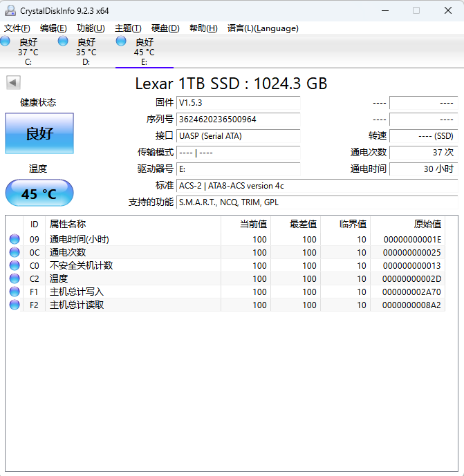Open the 帮助(H) menu
Viewport: 464px width, 476px height.
tap(203, 28)
